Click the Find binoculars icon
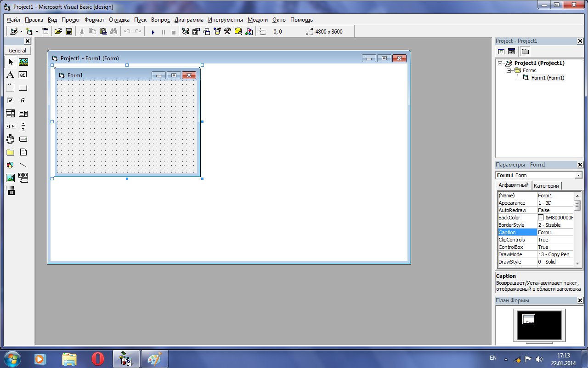The height and width of the screenshot is (368, 588). [x=113, y=31]
